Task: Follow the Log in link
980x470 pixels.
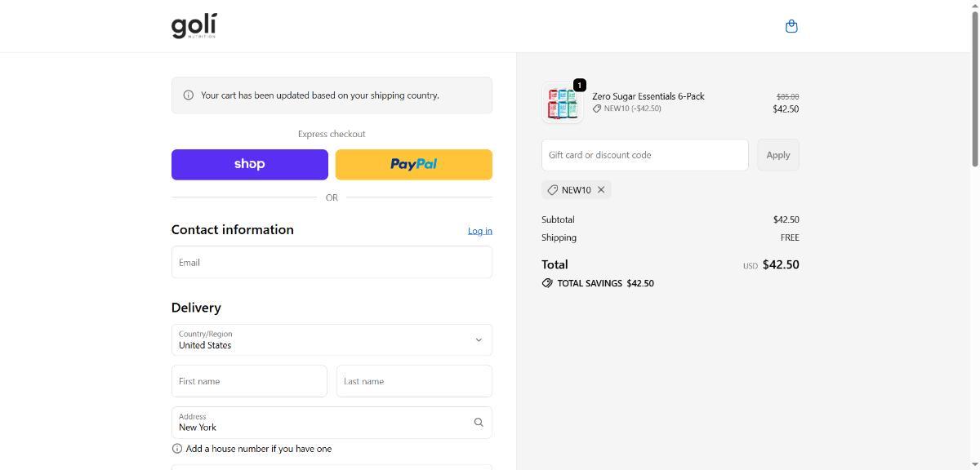Action: pos(479,231)
